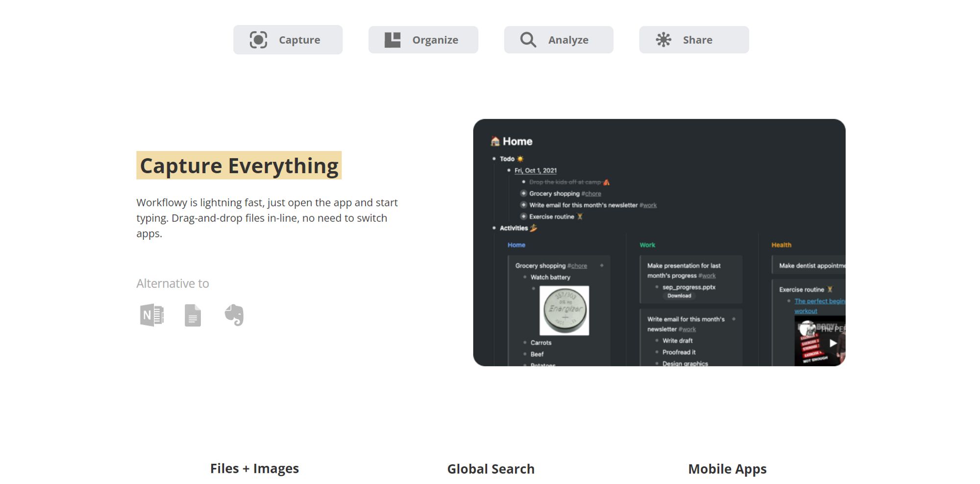Click the Share starburst icon
The width and height of the screenshot is (980, 484).
click(x=663, y=40)
